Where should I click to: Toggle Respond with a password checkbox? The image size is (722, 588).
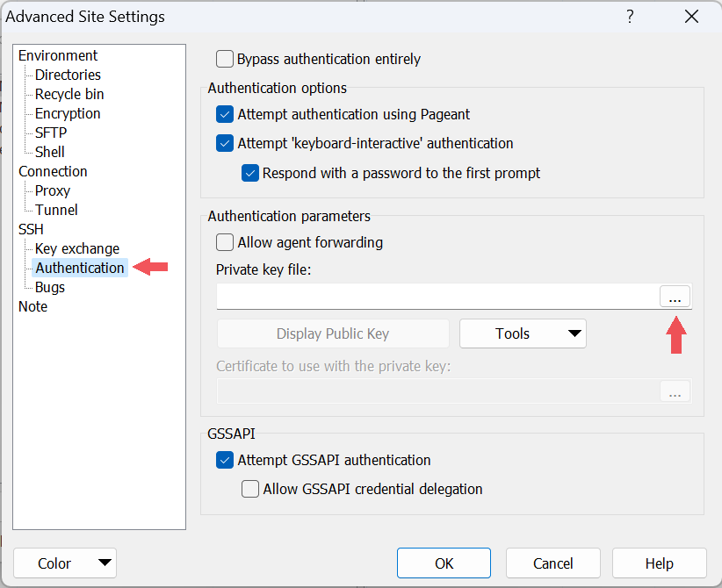pyautogui.click(x=250, y=173)
